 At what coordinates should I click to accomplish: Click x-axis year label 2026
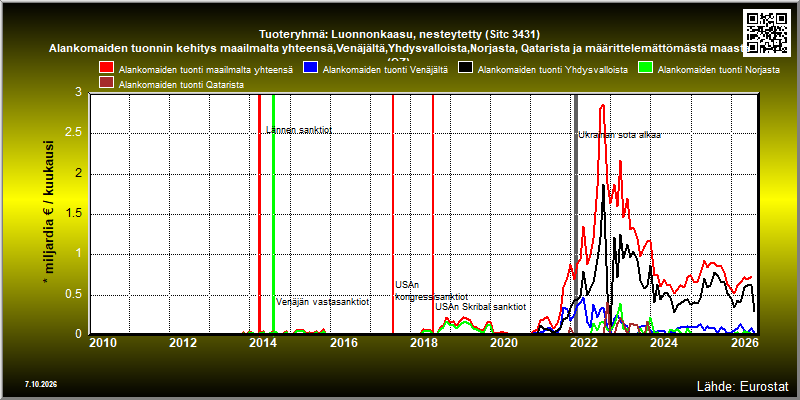tap(744, 343)
